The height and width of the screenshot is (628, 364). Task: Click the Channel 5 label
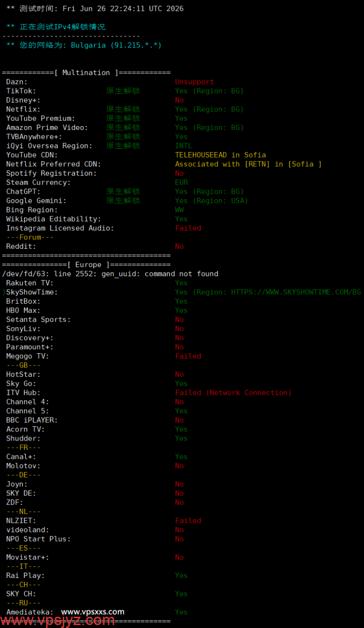[x=27, y=411]
